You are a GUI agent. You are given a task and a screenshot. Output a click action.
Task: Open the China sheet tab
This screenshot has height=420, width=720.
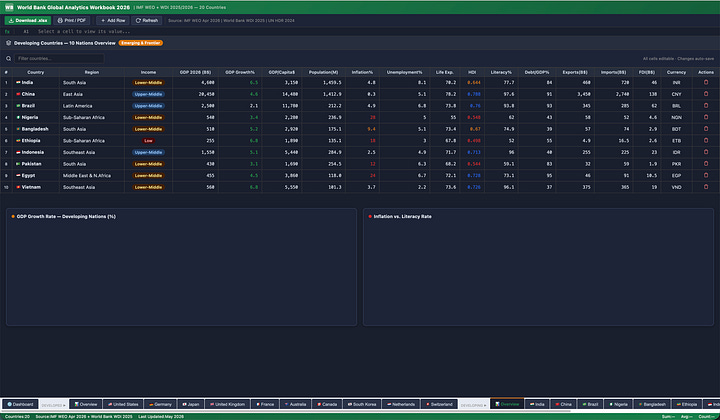click(563, 404)
